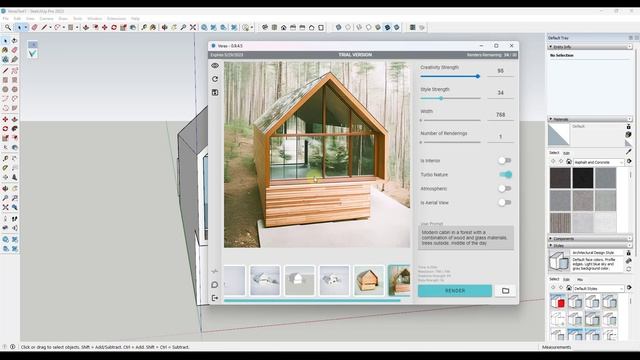Screen dimensions: 640x360
Task: Turn on the Atmospheric toggle
Action: [x=505, y=189]
